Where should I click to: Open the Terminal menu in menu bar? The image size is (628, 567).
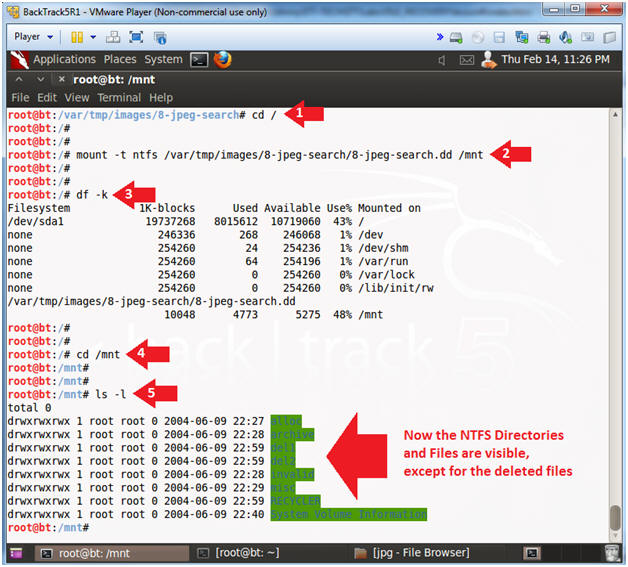(119, 98)
